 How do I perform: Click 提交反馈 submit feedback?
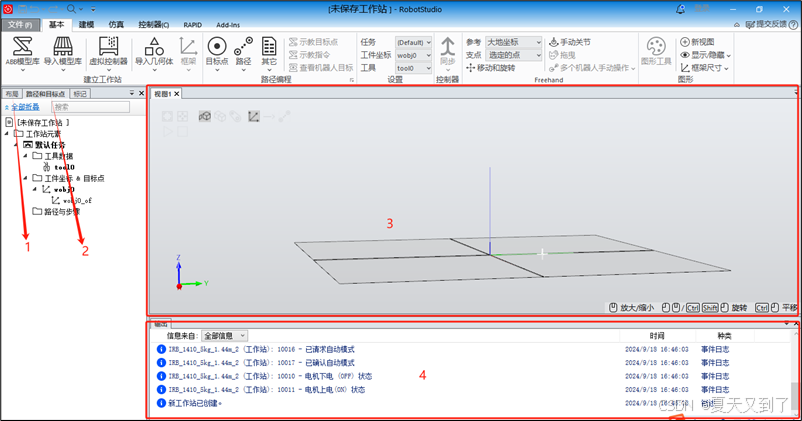tap(766, 25)
